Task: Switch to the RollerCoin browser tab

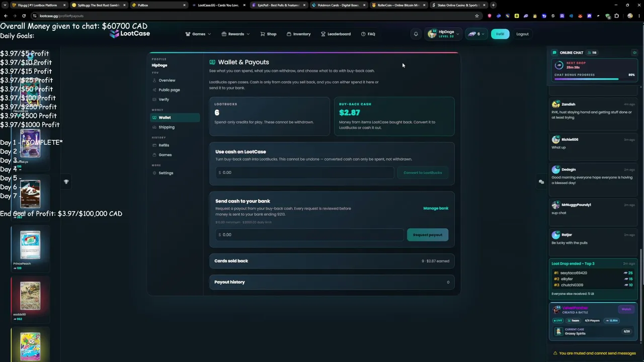Action: tap(397, 5)
